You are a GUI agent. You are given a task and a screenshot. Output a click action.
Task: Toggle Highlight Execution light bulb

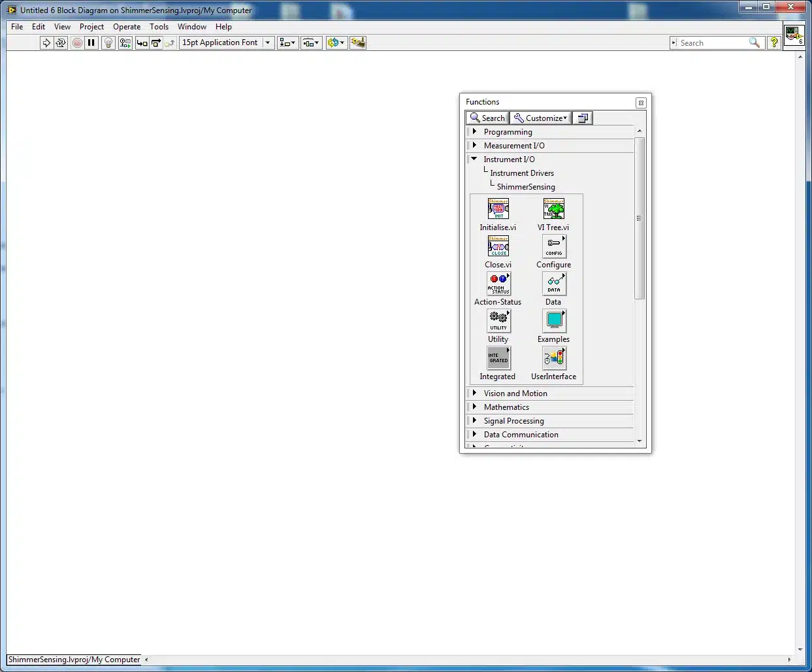pos(108,42)
